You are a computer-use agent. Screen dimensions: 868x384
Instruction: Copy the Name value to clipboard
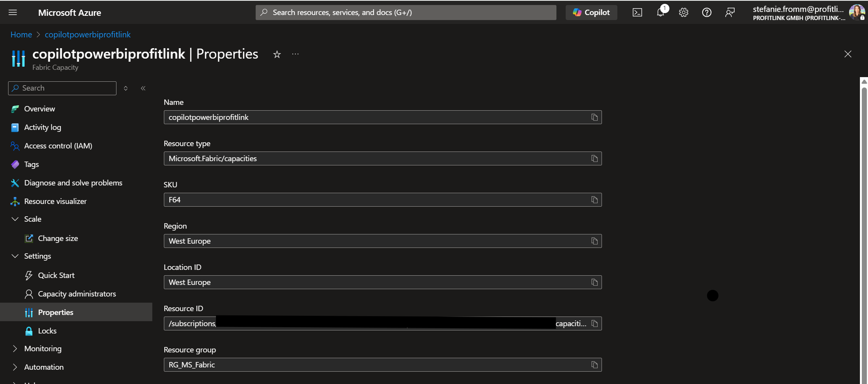[594, 117]
